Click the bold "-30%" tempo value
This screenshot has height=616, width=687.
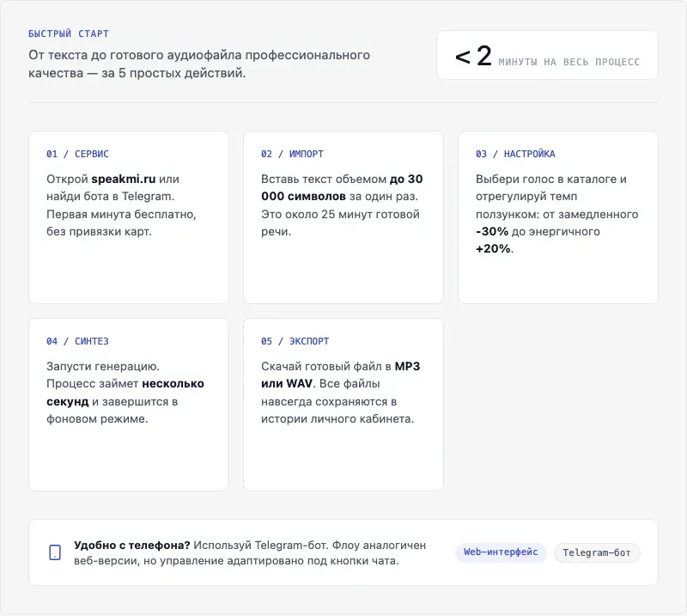492,231
